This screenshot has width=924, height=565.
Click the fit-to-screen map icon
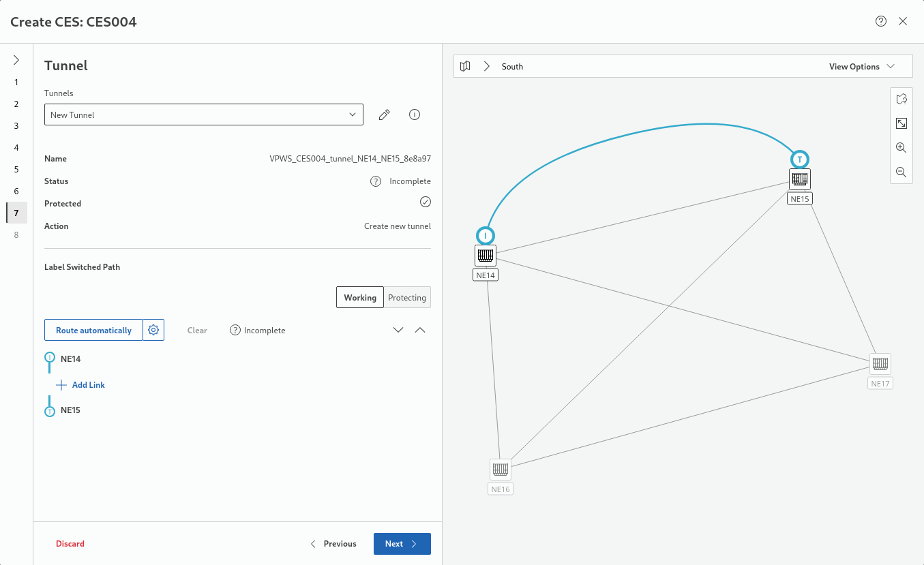[x=901, y=123]
